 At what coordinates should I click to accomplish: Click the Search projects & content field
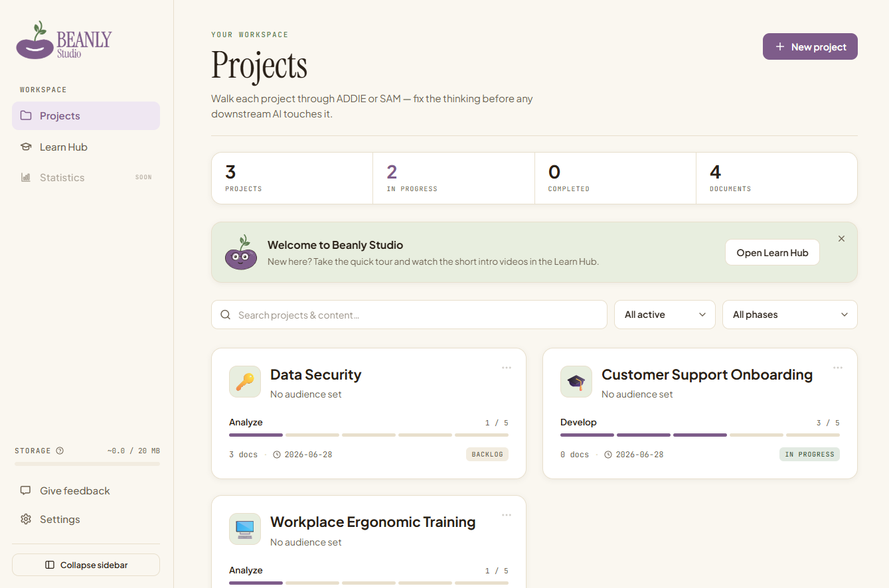click(x=409, y=315)
